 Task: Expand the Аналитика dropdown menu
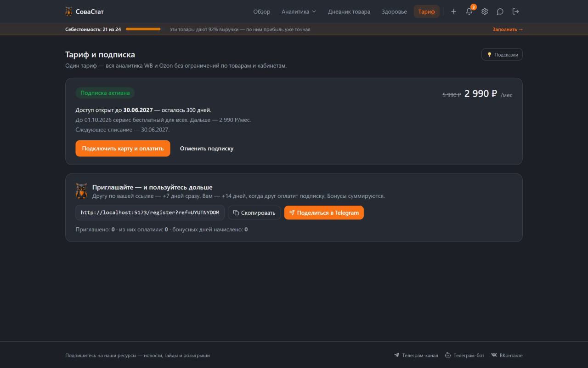(x=299, y=11)
